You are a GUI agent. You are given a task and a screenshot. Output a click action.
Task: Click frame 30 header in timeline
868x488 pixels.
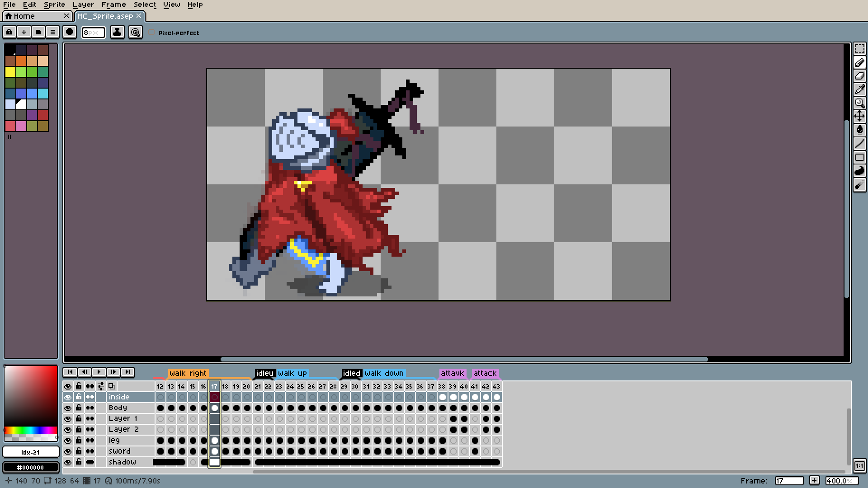(355, 386)
